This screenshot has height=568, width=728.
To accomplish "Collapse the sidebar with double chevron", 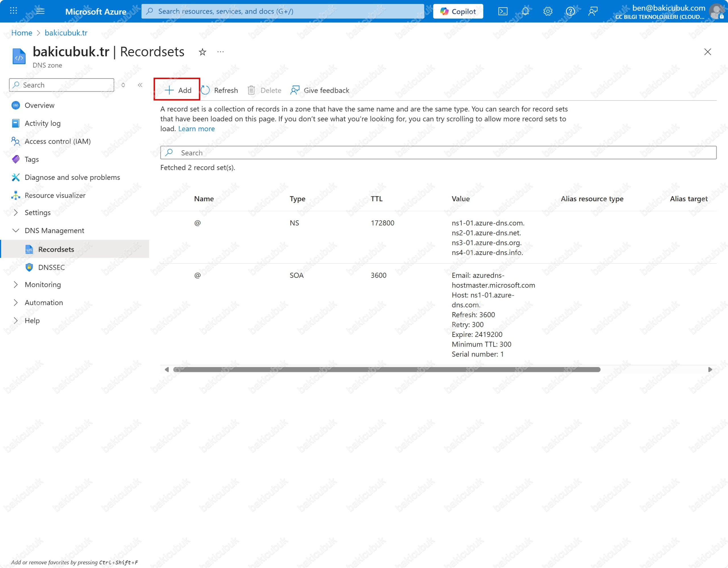I will (140, 85).
